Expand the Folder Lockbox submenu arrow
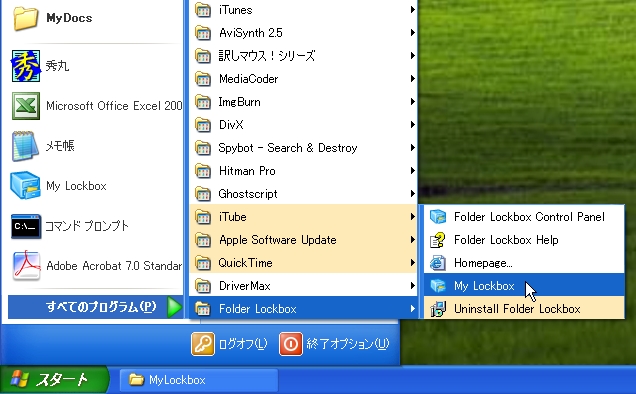636x394 pixels. (413, 309)
